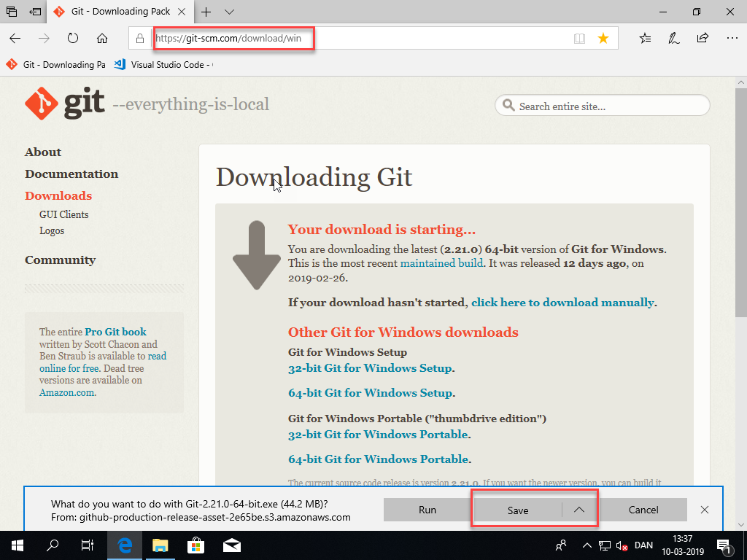This screenshot has height=560, width=747.
Task: Open Visual Studio Code favorites bookmark
Action: pos(163,65)
